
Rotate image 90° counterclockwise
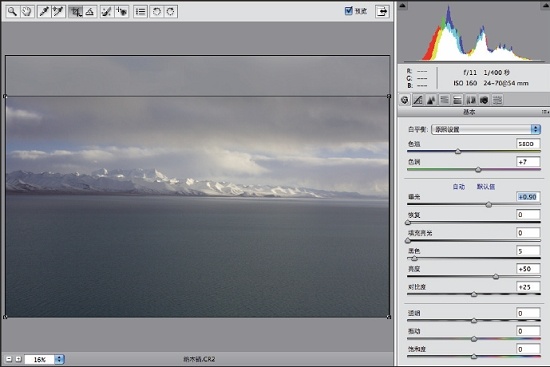tap(157, 12)
